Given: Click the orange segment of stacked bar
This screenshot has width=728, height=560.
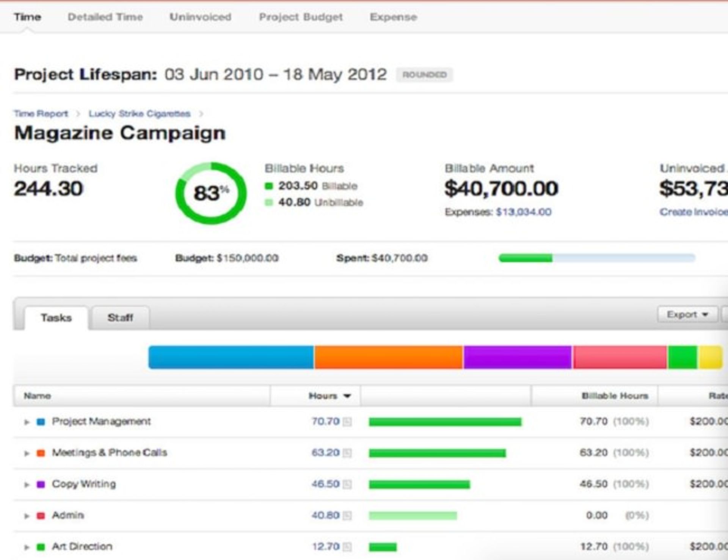Looking at the screenshot, I should (389, 357).
